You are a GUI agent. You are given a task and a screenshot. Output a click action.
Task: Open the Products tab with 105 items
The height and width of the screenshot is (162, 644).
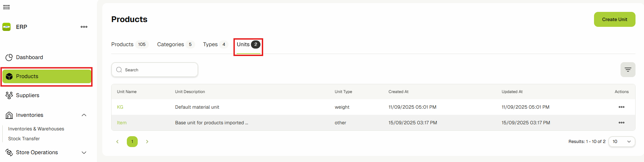coord(122,44)
